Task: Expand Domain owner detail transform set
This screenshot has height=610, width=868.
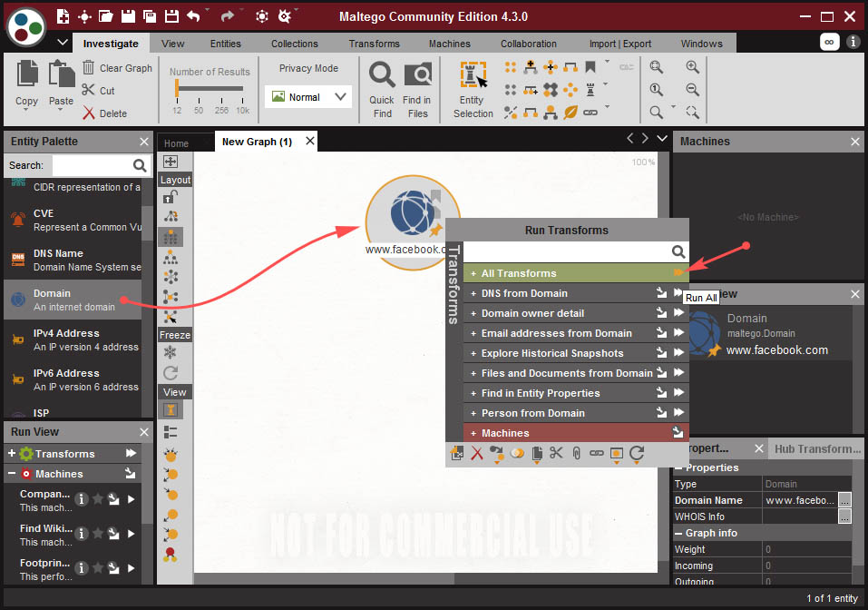Action: point(473,313)
